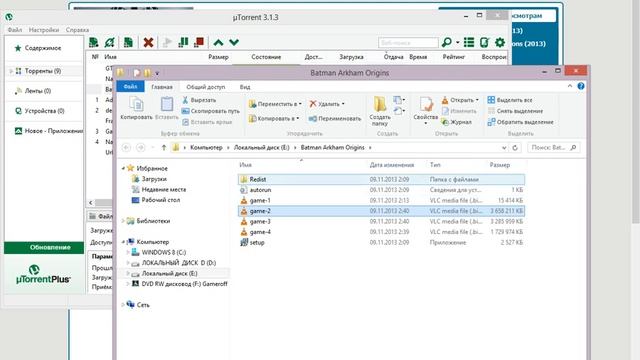Click Локальный диск (E:) breadcrumb segment

point(261,148)
